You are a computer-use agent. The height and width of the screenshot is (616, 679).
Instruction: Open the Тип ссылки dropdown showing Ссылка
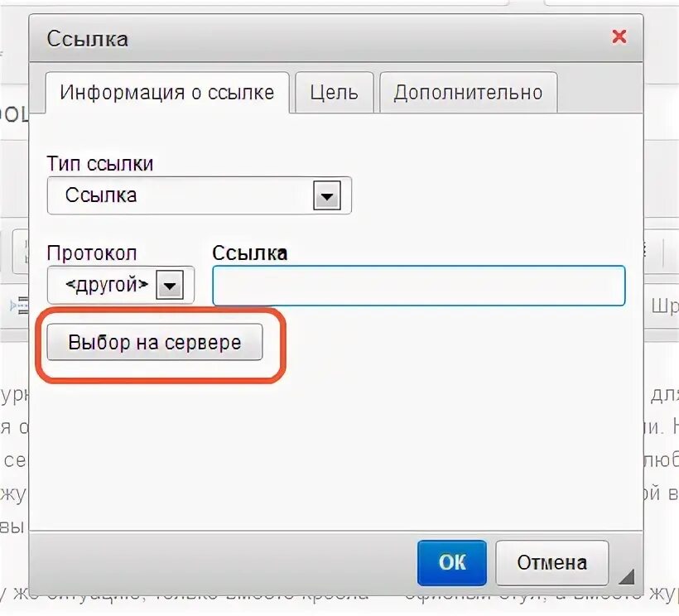[200, 195]
